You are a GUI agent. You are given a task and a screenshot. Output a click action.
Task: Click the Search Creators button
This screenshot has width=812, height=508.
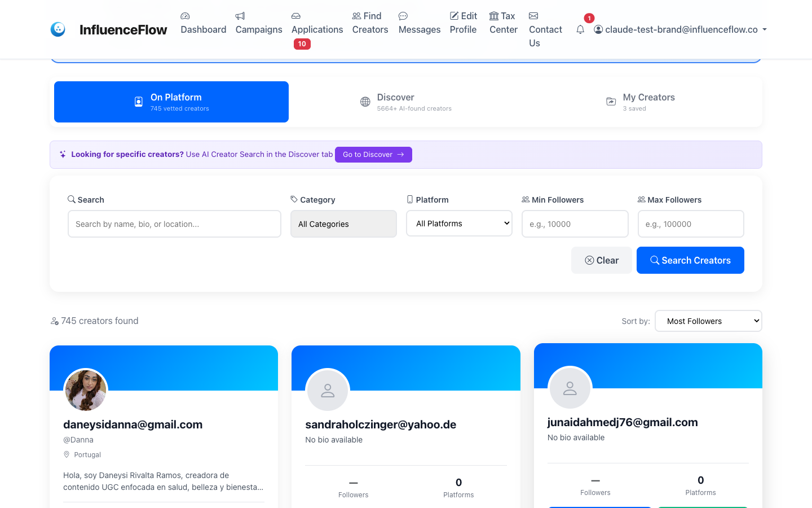[690, 260]
